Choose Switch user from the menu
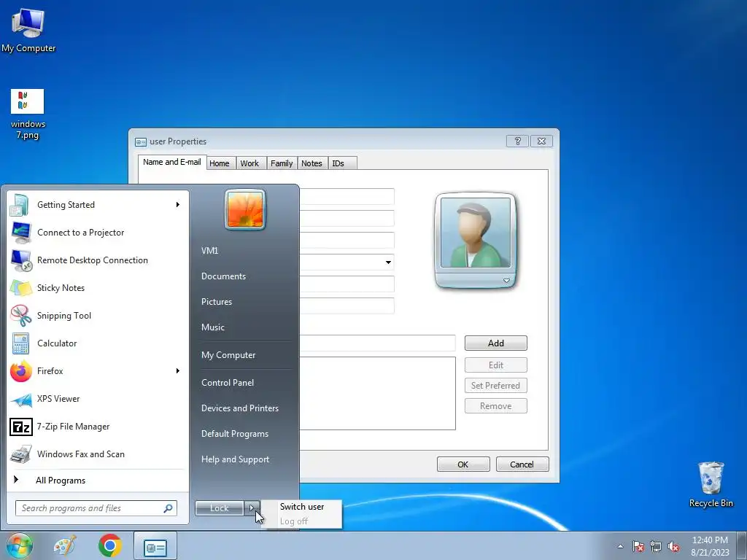 click(x=302, y=507)
